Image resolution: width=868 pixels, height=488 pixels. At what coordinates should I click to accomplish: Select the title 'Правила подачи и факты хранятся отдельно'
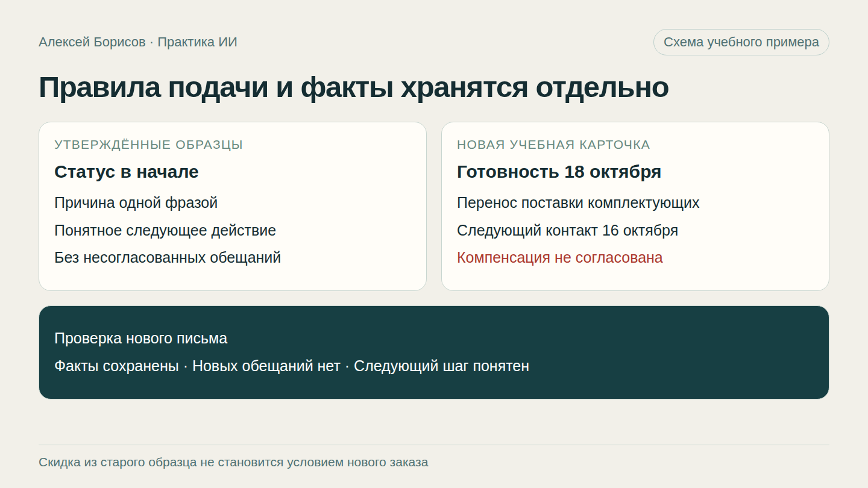pos(354,87)
